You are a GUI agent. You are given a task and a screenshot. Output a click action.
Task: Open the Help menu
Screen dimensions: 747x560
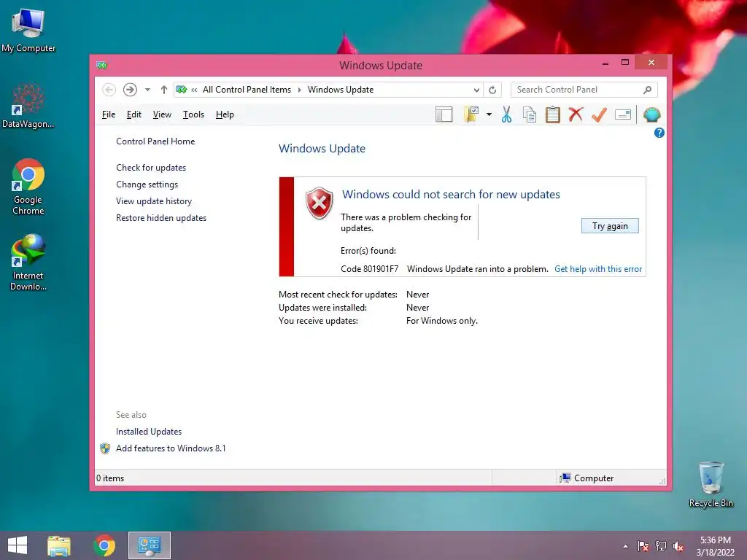coord(225,114)
